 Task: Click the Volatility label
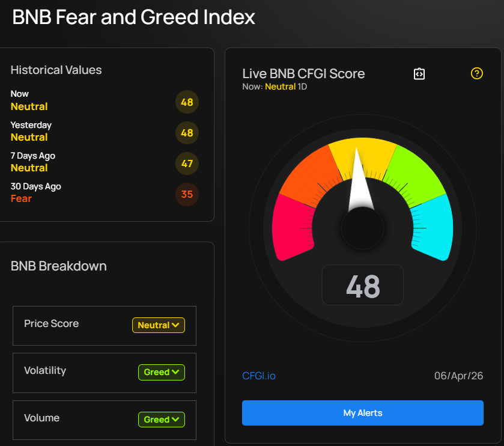(x=45, y=370)
